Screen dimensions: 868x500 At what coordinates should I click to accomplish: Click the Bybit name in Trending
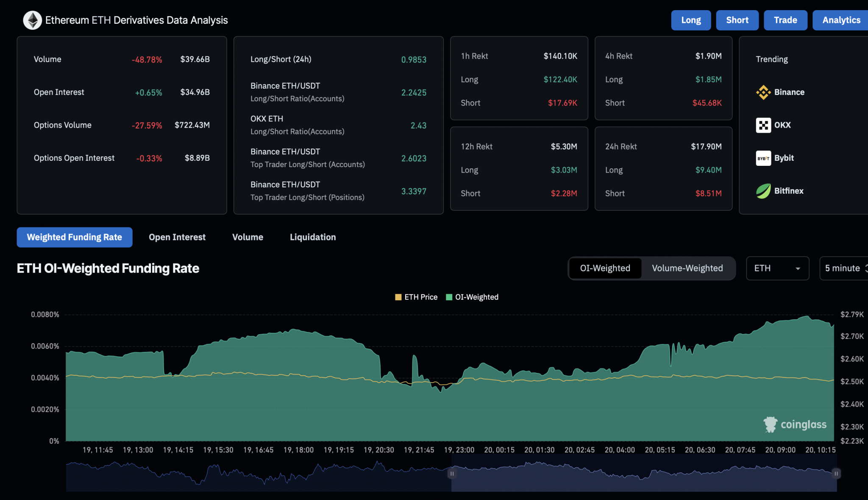[784, 158]
